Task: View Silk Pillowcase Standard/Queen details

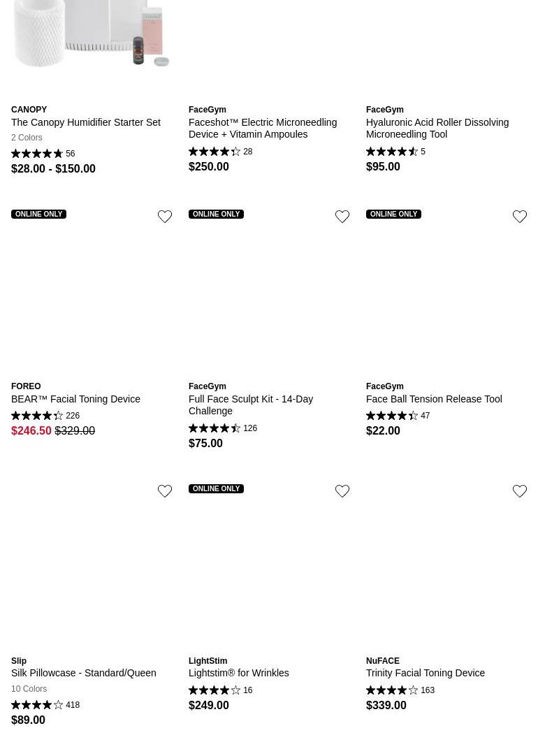Action: [83, 673]
